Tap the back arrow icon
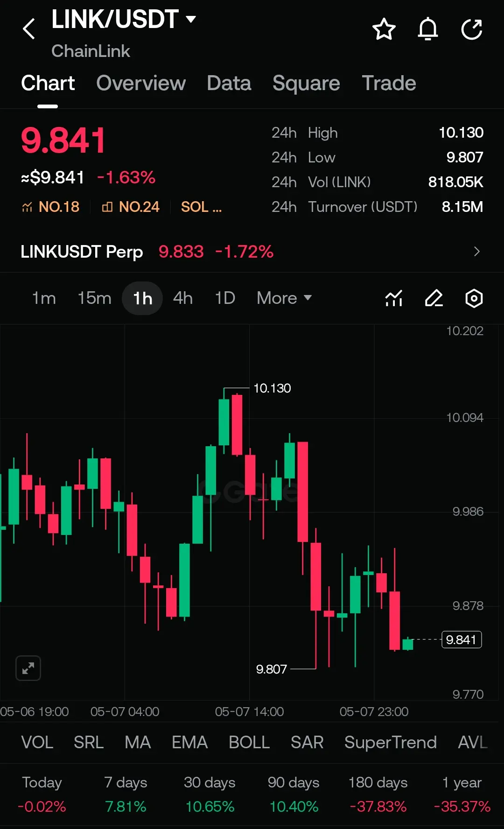Screen dimensions: 504x829 [29, 29]
